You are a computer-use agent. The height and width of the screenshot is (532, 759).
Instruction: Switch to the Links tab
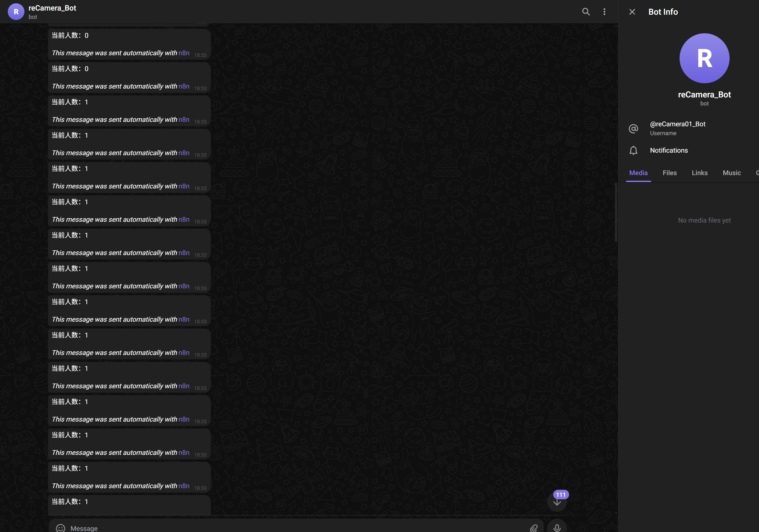[x=700, y=173]
